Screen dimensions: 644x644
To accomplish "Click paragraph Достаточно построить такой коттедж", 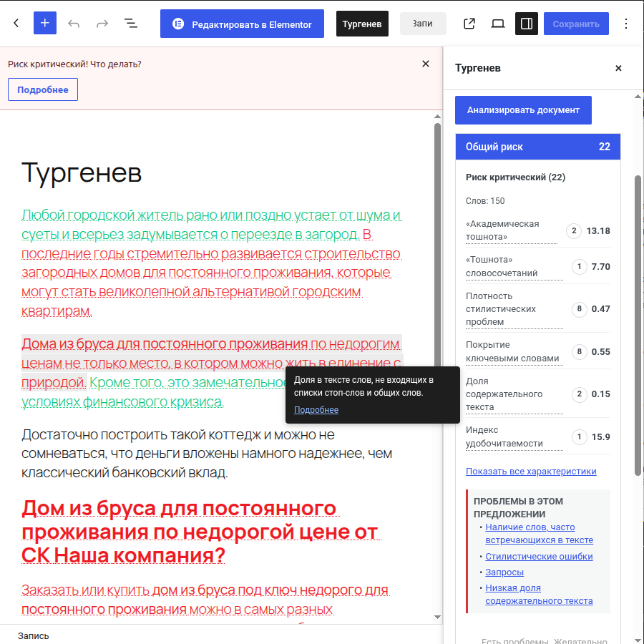I will click(x=207, y=454).
